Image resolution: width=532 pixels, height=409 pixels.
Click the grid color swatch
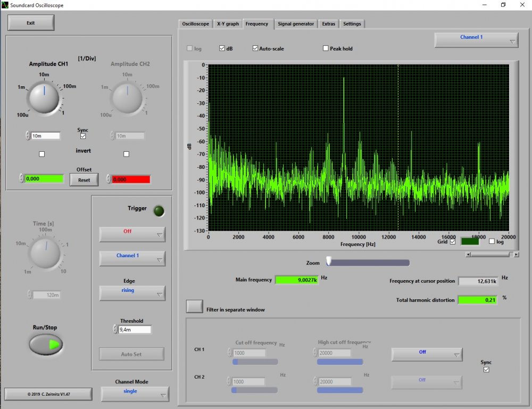[470, 242]
